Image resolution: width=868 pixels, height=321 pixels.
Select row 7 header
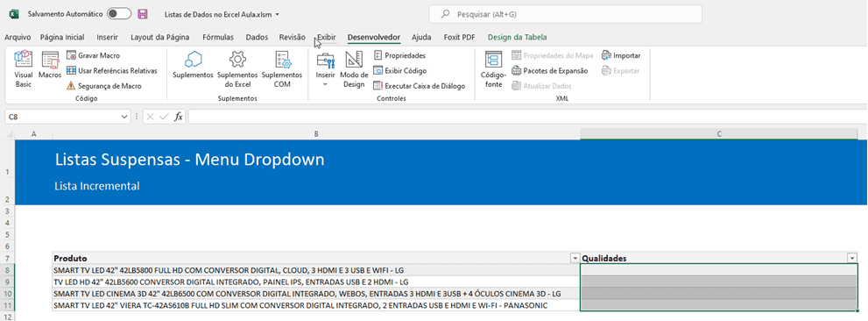point(7,259)
